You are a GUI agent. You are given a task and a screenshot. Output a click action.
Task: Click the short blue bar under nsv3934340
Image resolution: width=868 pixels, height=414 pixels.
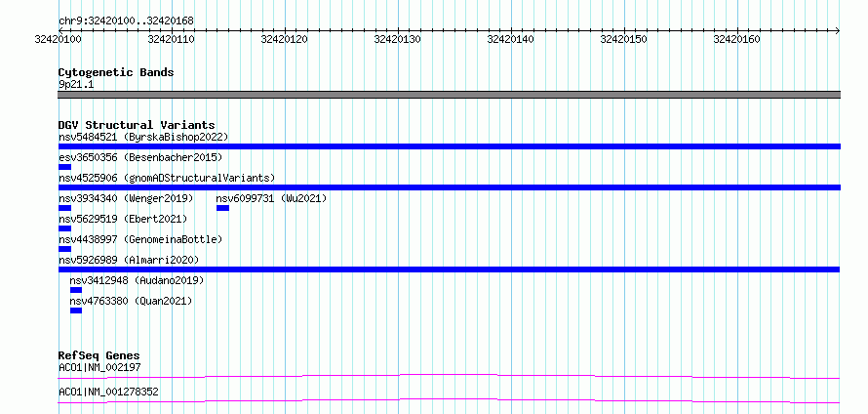(x=64, y=208)
